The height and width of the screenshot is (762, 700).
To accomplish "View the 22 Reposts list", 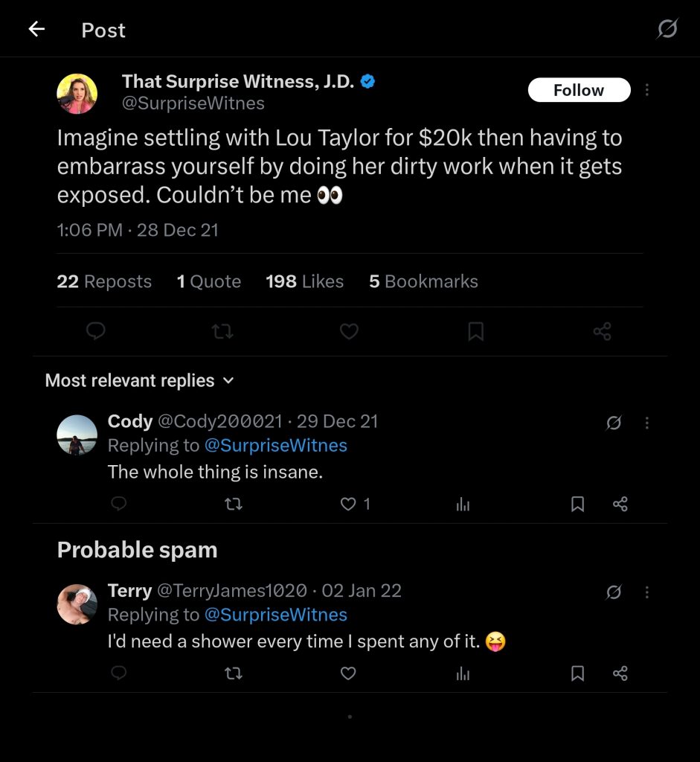I will coord(104,282).
